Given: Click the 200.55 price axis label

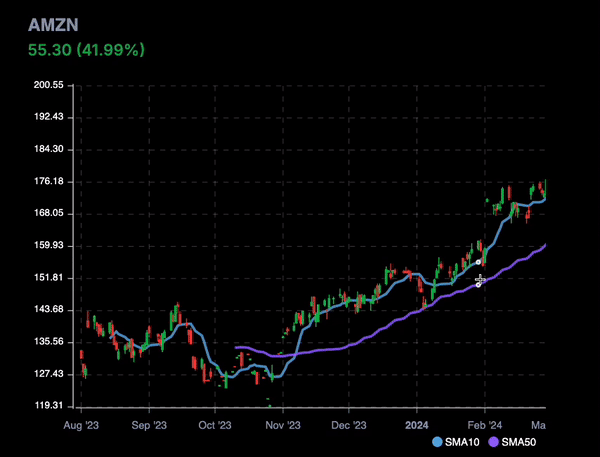Looking at the screenshot, I should (x=49, y=85).
